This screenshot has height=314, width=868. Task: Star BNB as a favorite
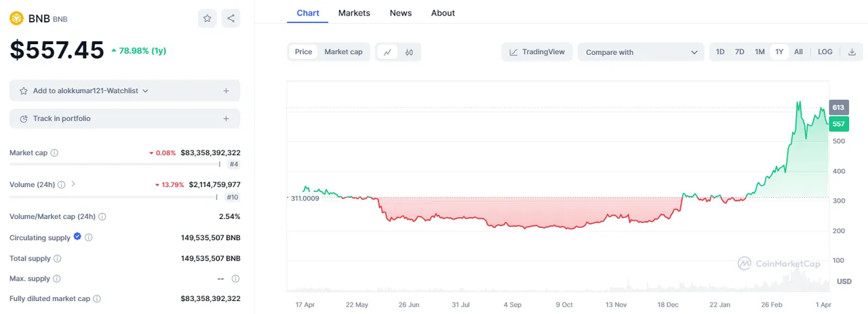[x=208, y=18]
